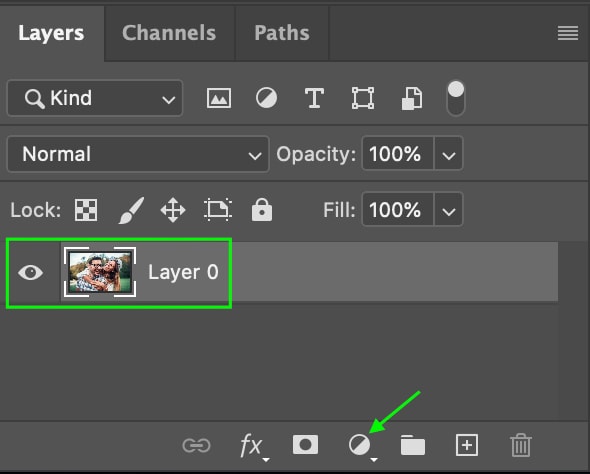Lock transparent pixels checkerboard icon
This screenshot has width=590, height=474.
pyautogui.click(x=86, y=210)
